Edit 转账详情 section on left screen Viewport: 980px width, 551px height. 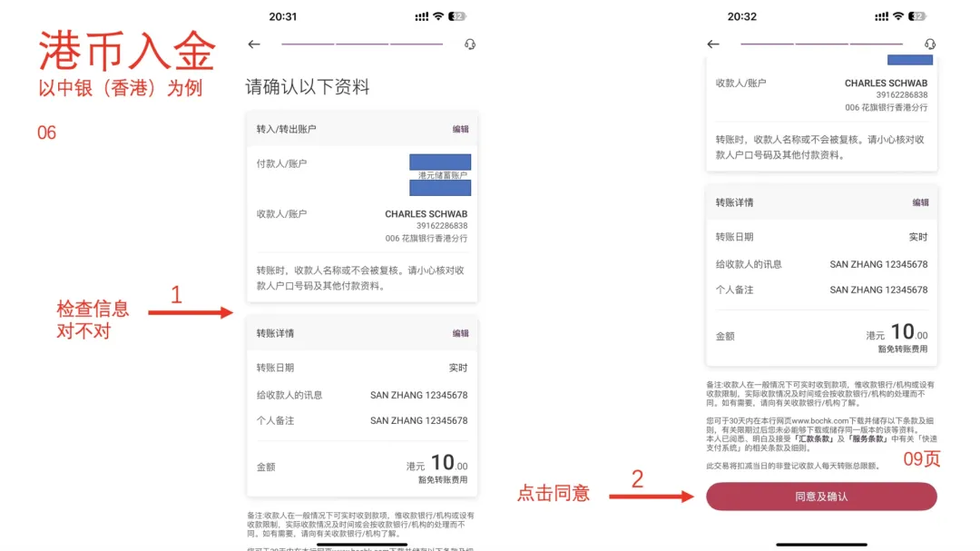point(461,333)
